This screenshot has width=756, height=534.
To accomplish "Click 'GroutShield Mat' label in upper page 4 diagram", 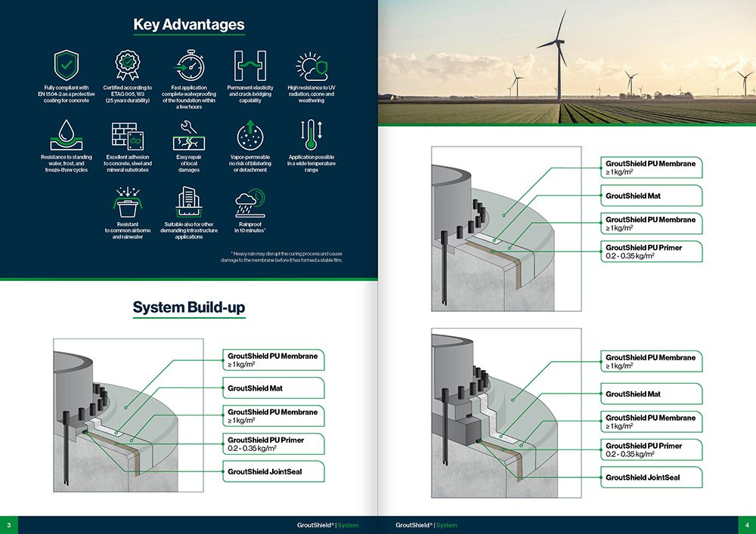I will pos(652,196).
